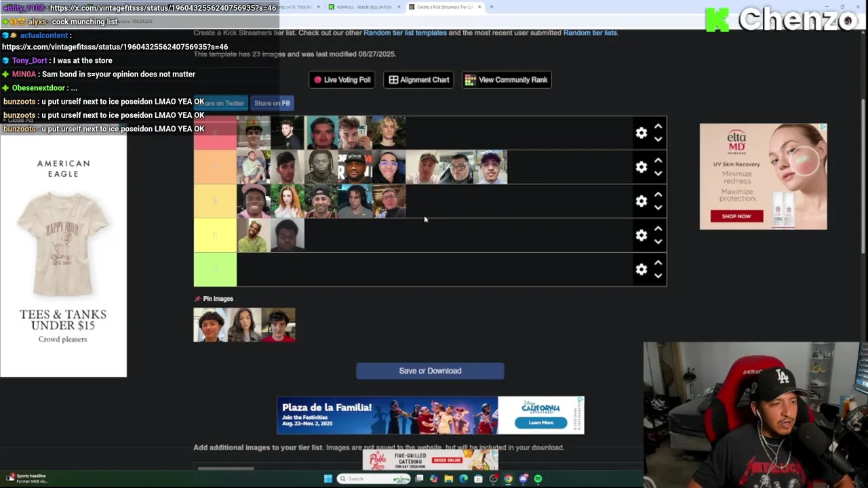Switch to the AdinRoss Watch clips on Kick tab

click(x=363, y=7)
